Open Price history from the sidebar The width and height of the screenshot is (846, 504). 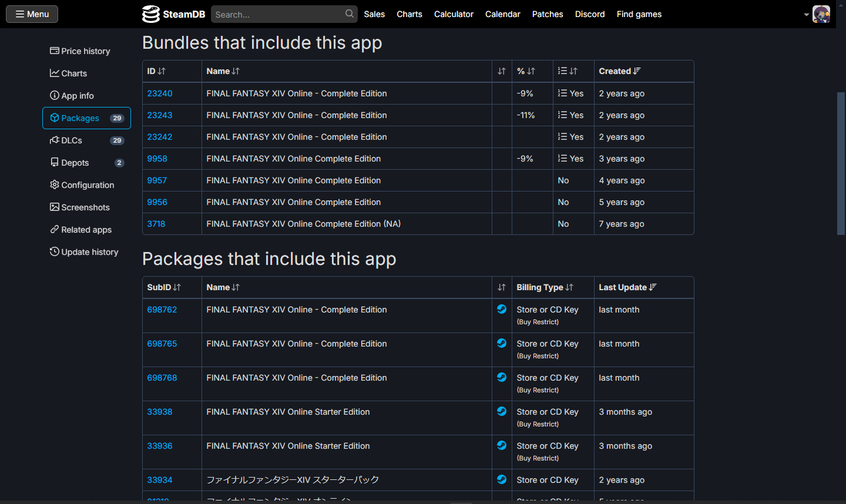coord(80,51)
